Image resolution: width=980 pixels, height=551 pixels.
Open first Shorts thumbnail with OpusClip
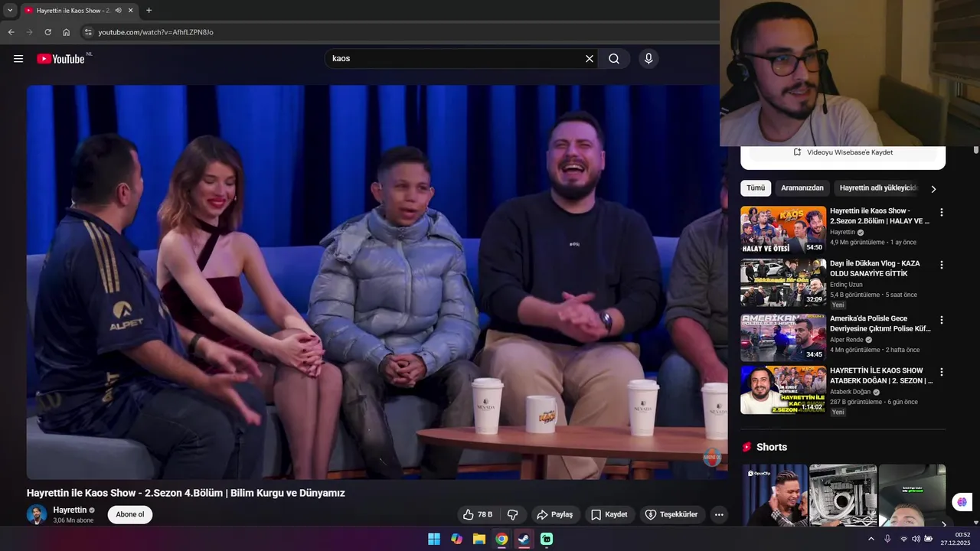pyautogui.click(x=774, y=495)
